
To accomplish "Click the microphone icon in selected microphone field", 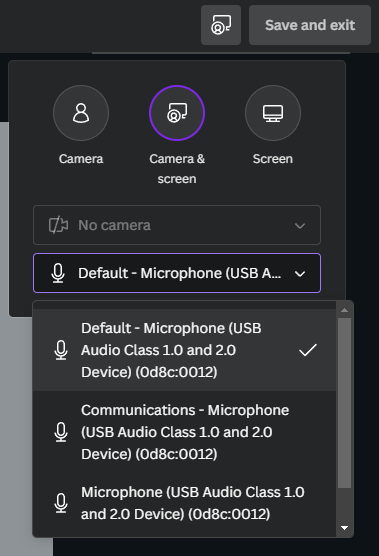I will [58, 273].
